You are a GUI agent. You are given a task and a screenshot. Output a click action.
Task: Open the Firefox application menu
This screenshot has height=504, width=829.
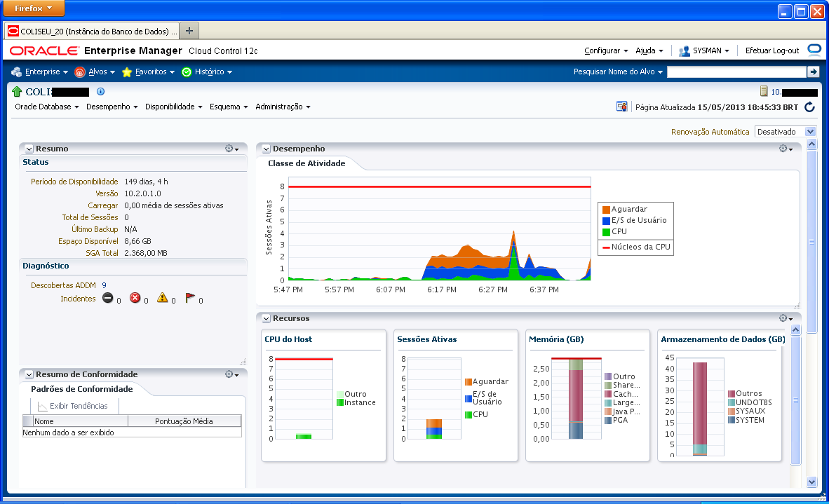point(34,8)
